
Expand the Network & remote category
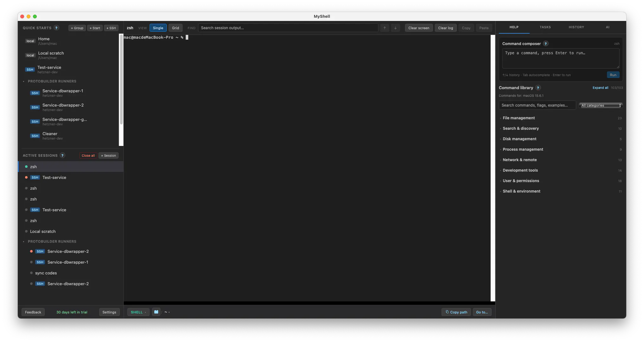pos(561,160)
